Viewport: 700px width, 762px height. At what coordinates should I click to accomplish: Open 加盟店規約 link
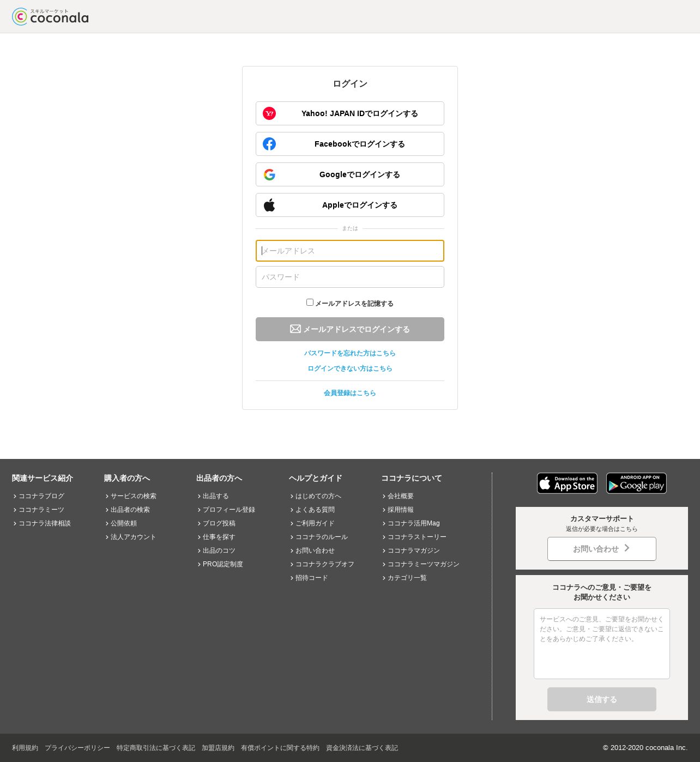pos(218,748)
